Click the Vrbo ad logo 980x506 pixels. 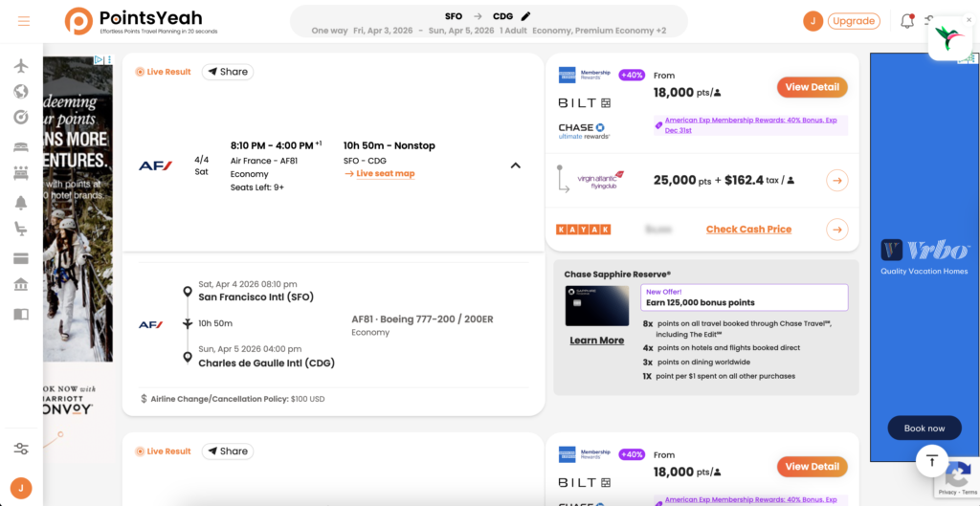click(924, 250)
